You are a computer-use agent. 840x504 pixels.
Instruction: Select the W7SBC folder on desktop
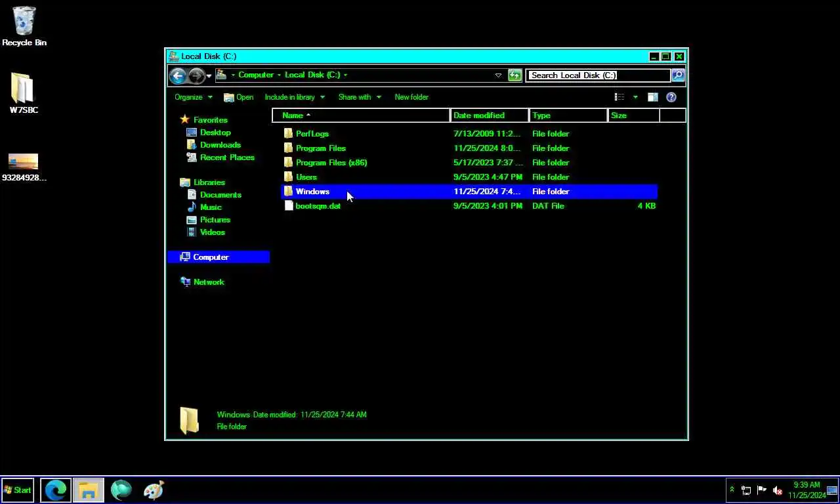coord(24,93)
